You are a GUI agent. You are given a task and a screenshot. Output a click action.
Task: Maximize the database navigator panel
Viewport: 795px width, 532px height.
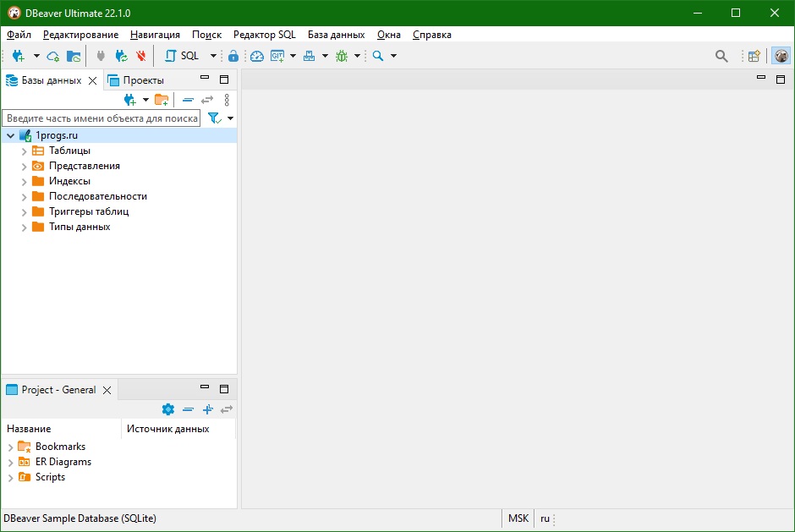[x=224, y=80]
